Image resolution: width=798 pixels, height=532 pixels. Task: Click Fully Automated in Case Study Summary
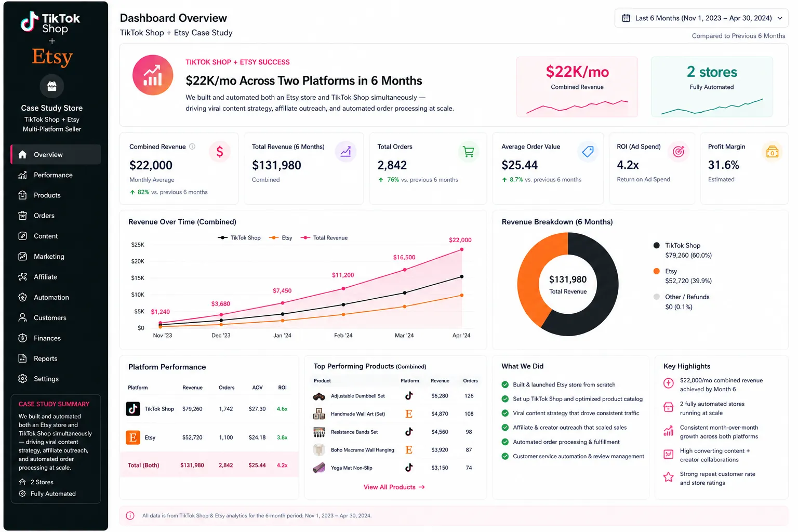pos(47,494)
